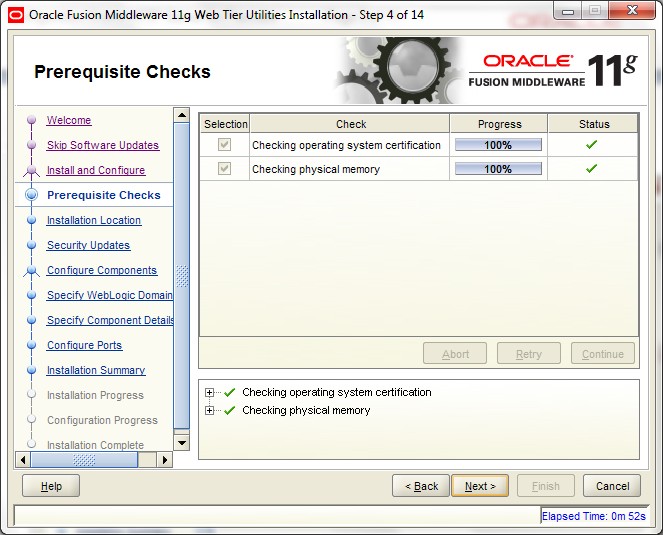
Task: Toggle checkbox for operating system certification check
Action: 224,145
